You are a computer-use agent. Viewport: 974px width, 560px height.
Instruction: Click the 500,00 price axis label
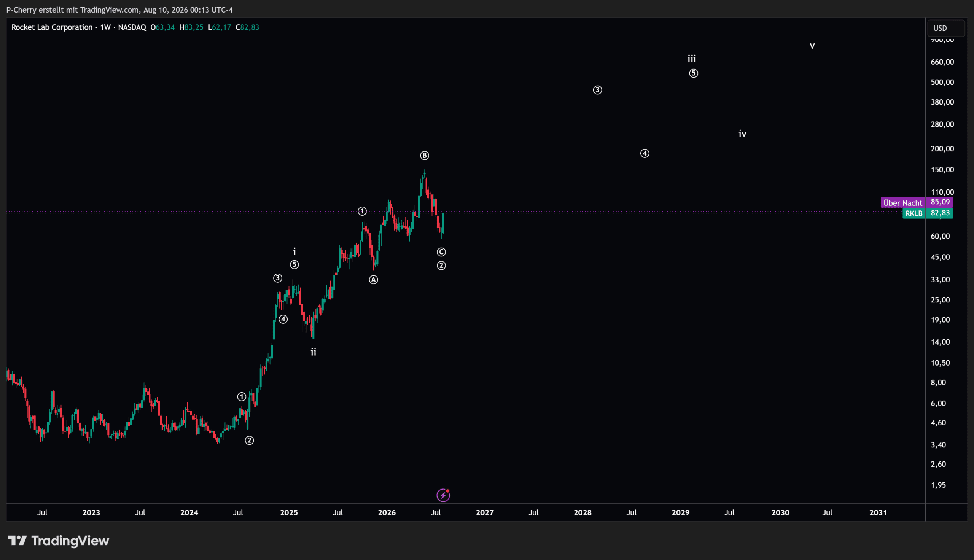pyautogui.click(x=942, y=82)
